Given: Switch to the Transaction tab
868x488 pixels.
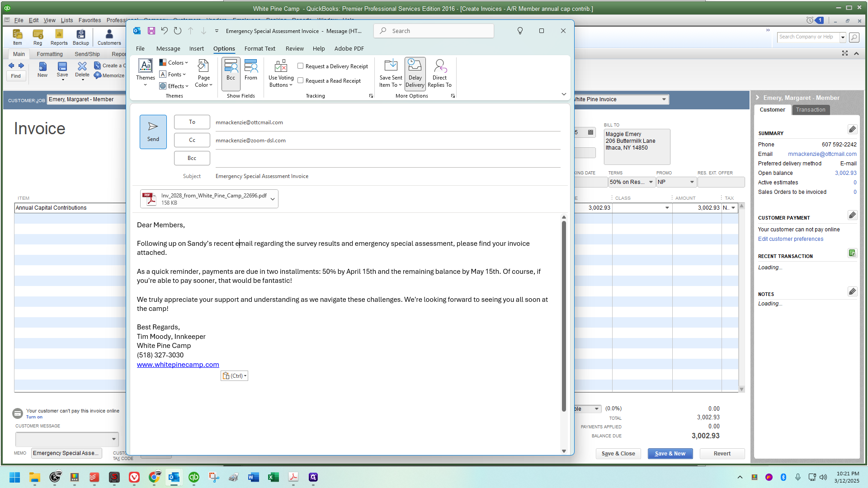Looking at the screenshot, I should coord(811,110).
